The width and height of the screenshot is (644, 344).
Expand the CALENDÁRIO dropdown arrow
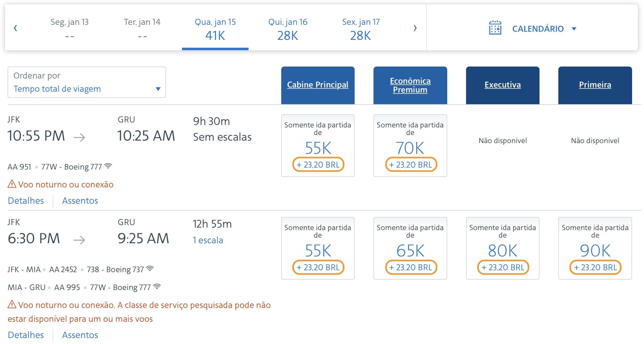tap(574, 29)
